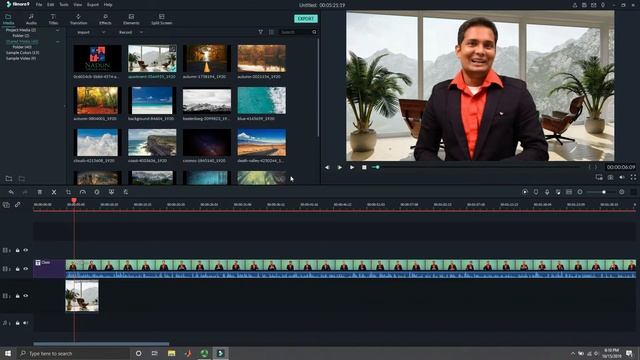This screenshot has width=640, height=360.
Task: Select the apartment office thumbnail
Action: coord(152,58)
